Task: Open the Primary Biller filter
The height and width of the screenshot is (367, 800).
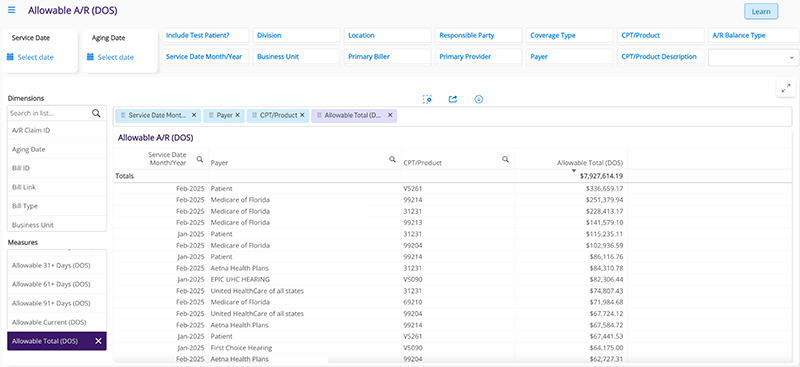Action: (388, 57)
